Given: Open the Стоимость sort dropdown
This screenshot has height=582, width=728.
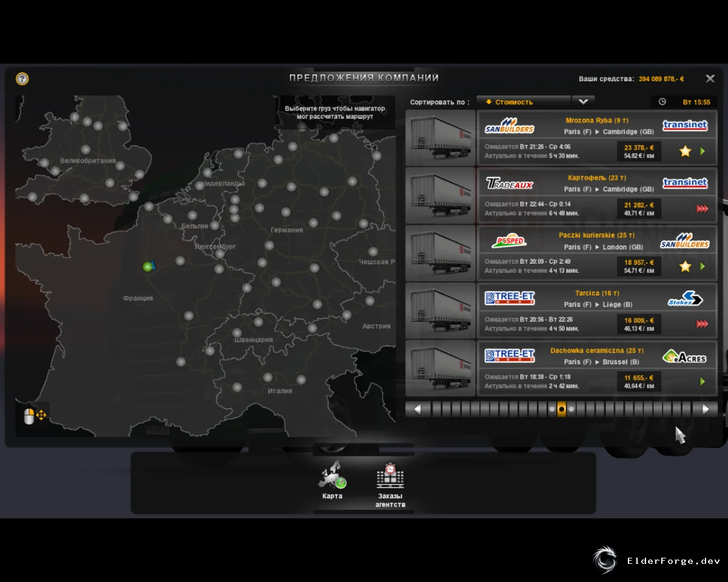Looking at the screenshot, I should point(524,102).
